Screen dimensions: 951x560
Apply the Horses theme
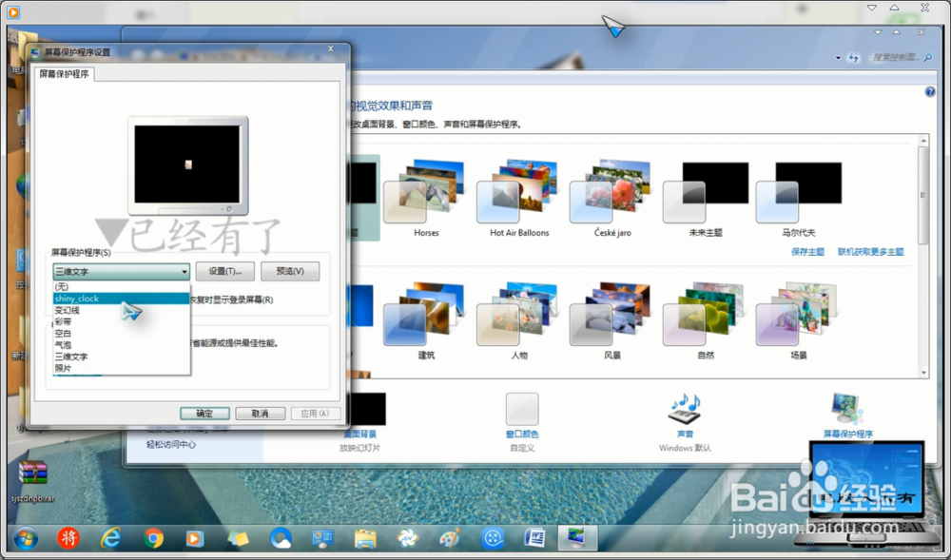click(x=426, y=198)
